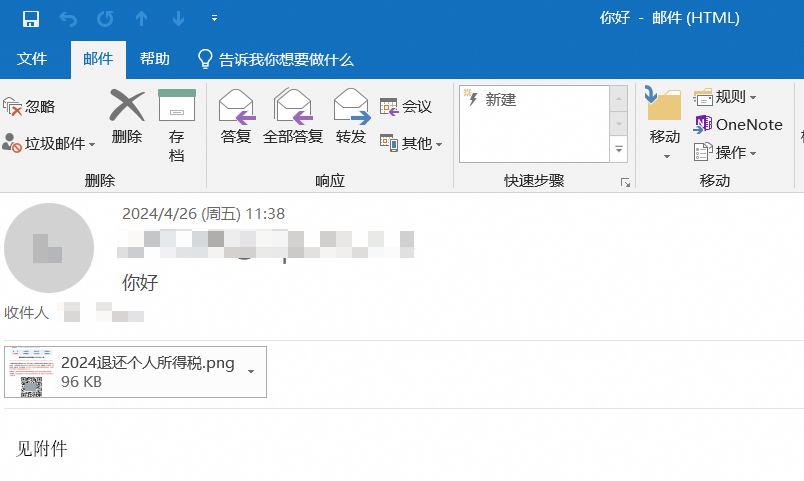Click the Delete (删除) icon
This screenshot has height=481, width=804.
pyautogui.click(x=127, y=106)
